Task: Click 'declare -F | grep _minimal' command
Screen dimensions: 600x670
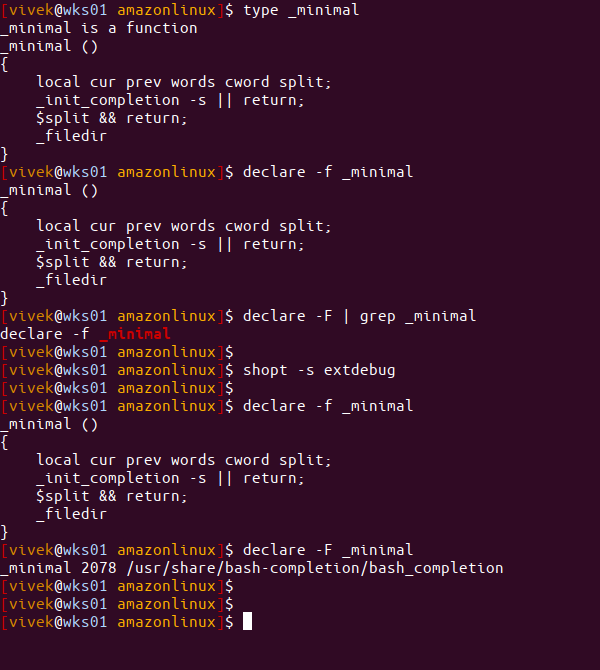Action: coord(359,316)
